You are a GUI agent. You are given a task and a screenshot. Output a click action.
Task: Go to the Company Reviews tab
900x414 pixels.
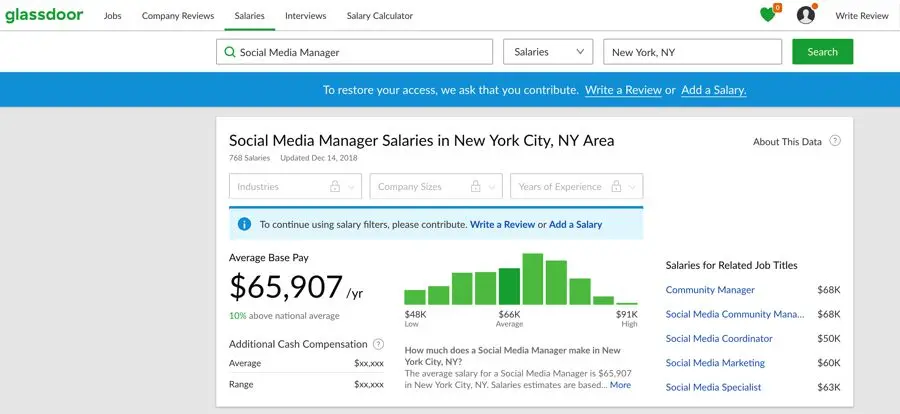coord(178,16)
